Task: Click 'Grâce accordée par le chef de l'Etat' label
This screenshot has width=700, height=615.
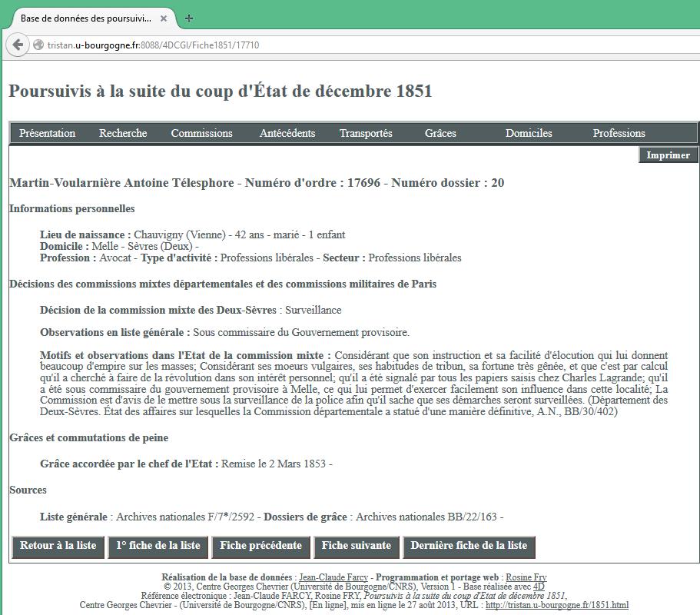Action: pos(129,464)
